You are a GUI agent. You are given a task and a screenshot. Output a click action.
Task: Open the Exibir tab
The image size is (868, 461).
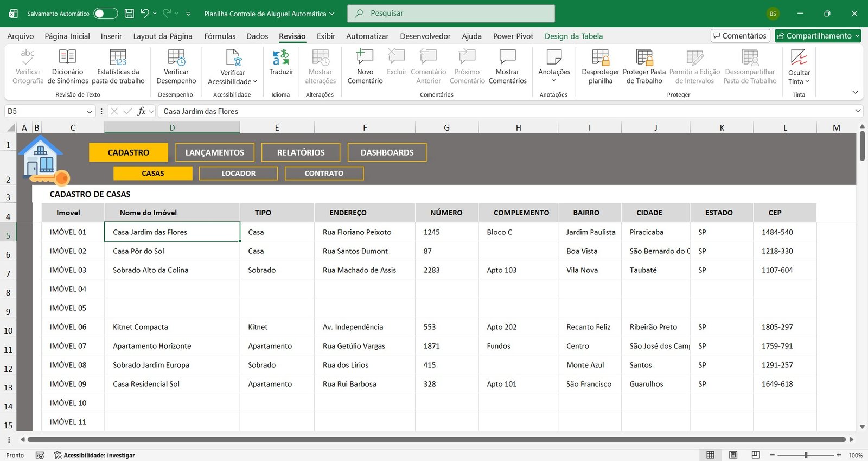[326, 36]
